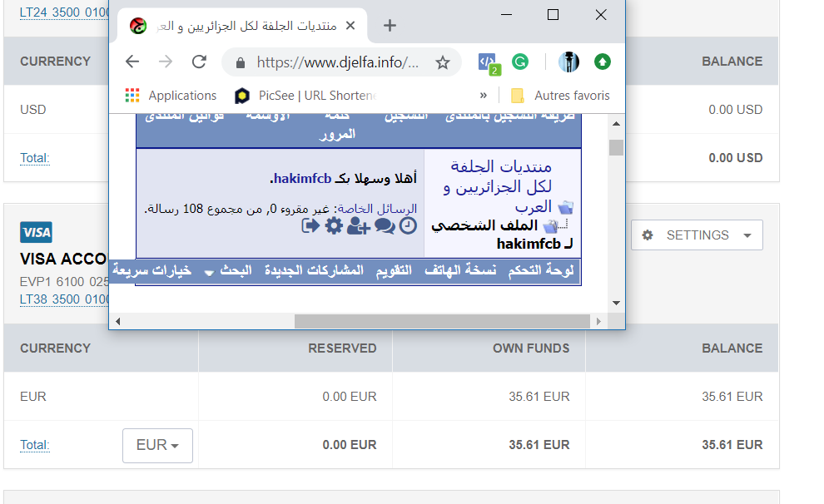824x504 pixels.
Task: Open the calendar menu item
Action: [394, 270]
